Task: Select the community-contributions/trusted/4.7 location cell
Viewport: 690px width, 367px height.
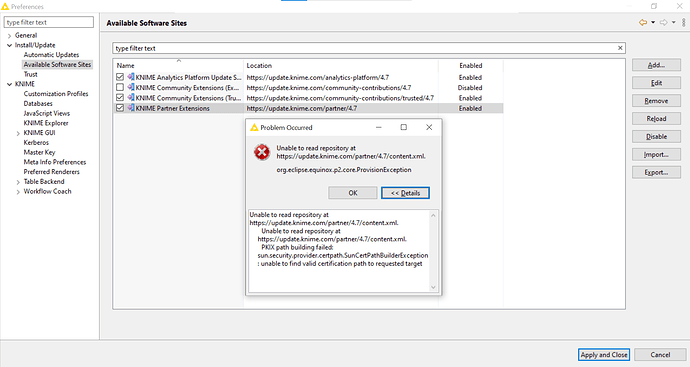Action: (x=340, y=98)
